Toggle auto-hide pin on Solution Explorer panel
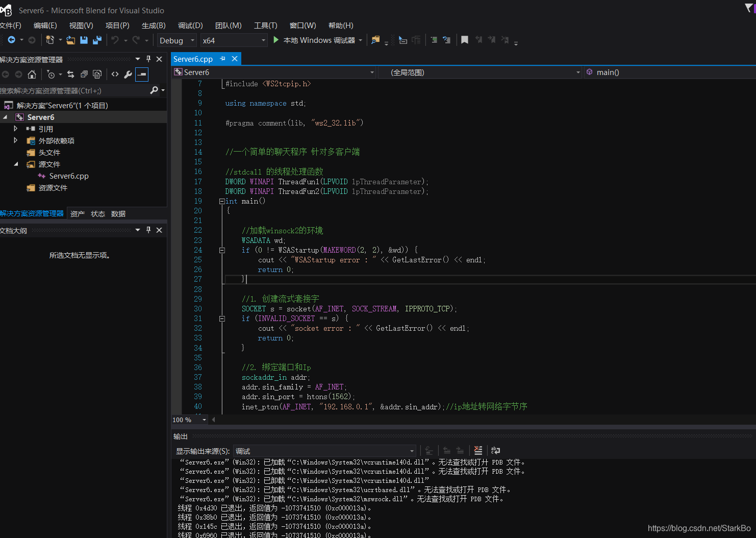Image resolution: width=756 pixels, height=538 pixels. click(148, 59)
